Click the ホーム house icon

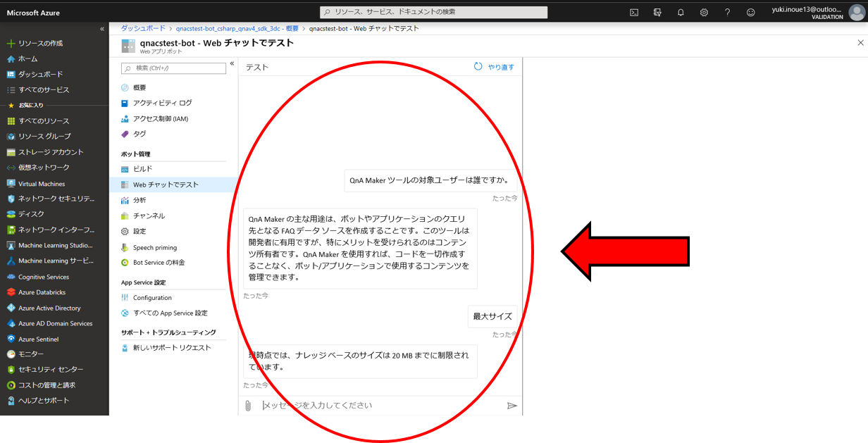point(11,58)
